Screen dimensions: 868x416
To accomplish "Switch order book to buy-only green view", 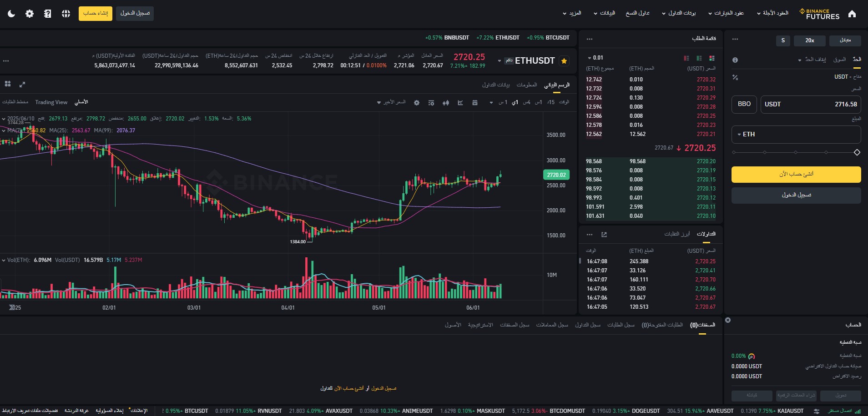I will pos(698,58).
